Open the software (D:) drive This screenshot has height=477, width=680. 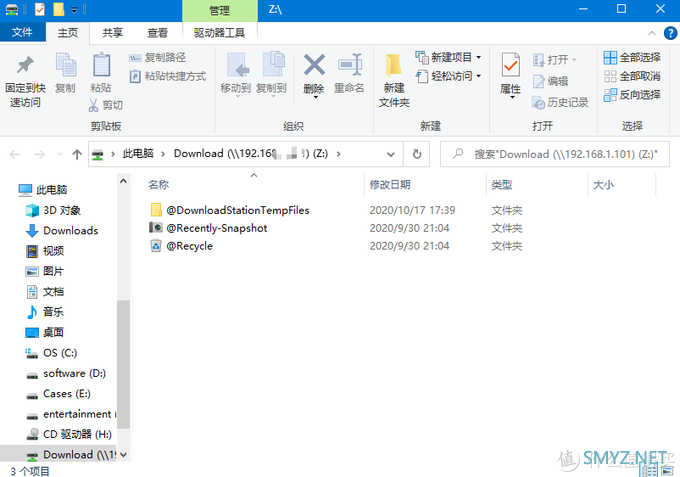pos(65,373)
